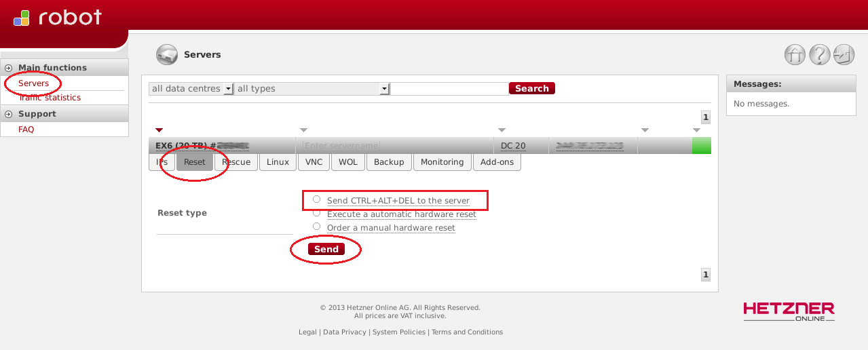868x350 pixels.
Task: Open Servers in the sidebar
Action: [x=34, y=83]
